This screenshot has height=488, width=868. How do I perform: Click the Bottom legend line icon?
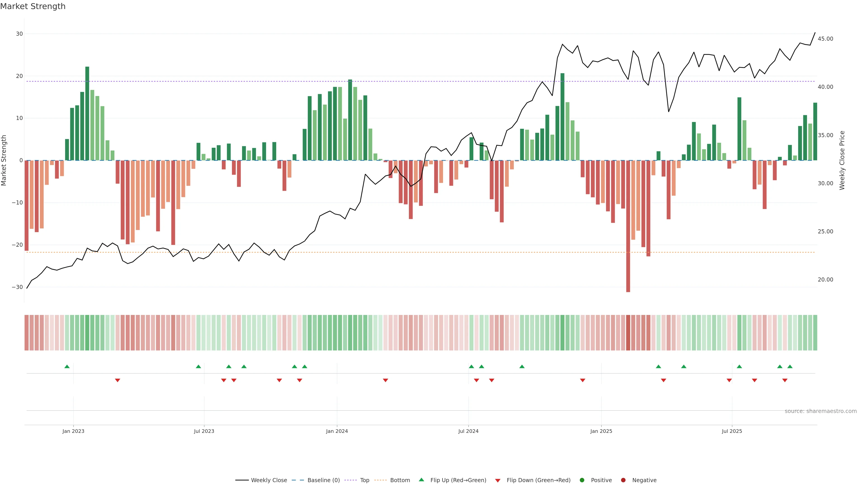coord(380,480)
